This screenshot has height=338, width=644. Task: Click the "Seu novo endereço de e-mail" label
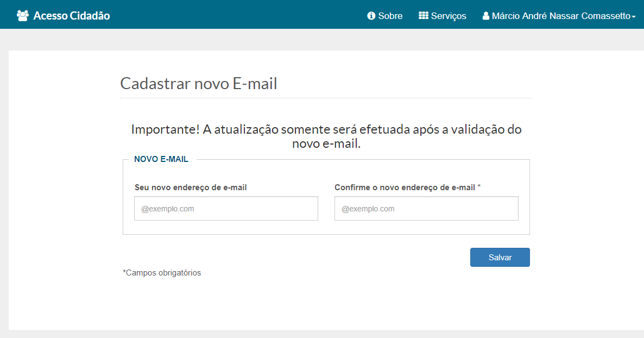[x=191, y=187]
